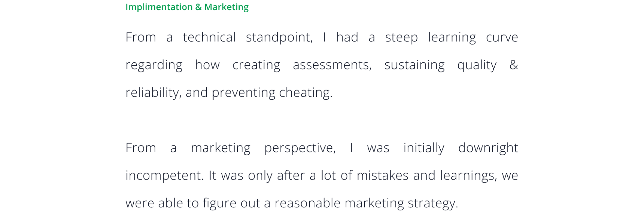The image size is (644, 216).
Task: Click on the word 'quality'
Action: pyautogui.click(x=477, y=65)
